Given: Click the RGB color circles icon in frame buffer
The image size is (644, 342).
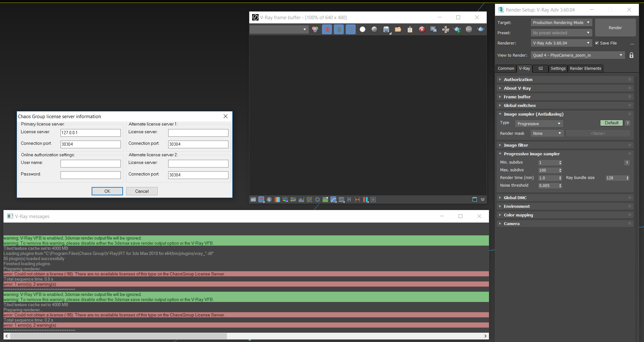Looking at the screenshot, I should coord(315,29).
